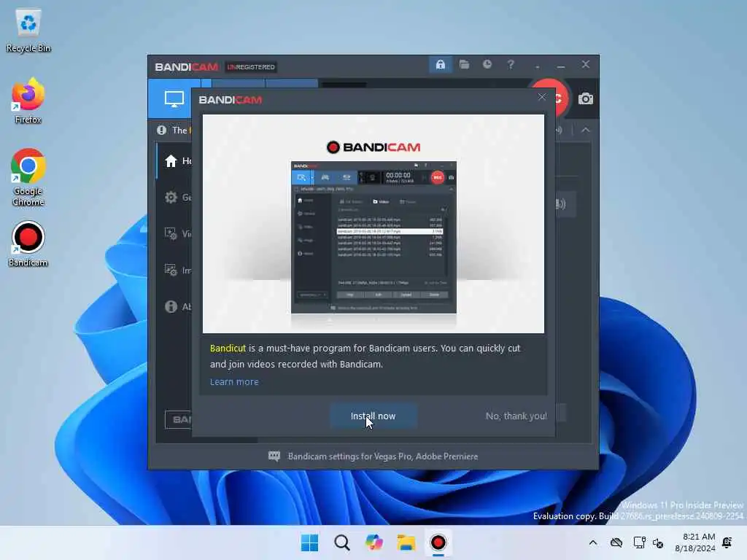Open Recycle Bin desktop icon
The width and height of the screenshot is (747, 560).
[28, 31]
